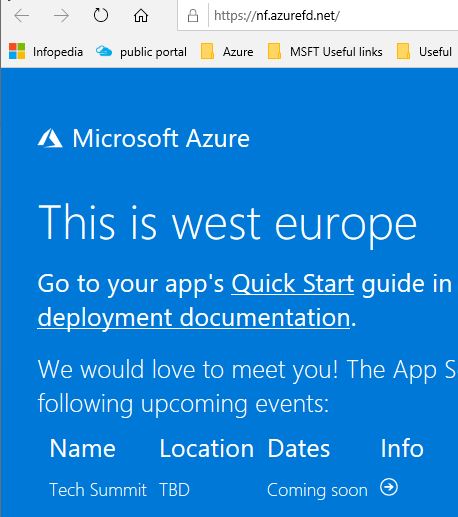Image resolution: width=458 pixels, height=517 pixels.
Task: Click the Tech Summit info arrow circle
Action: click(389, 487)
